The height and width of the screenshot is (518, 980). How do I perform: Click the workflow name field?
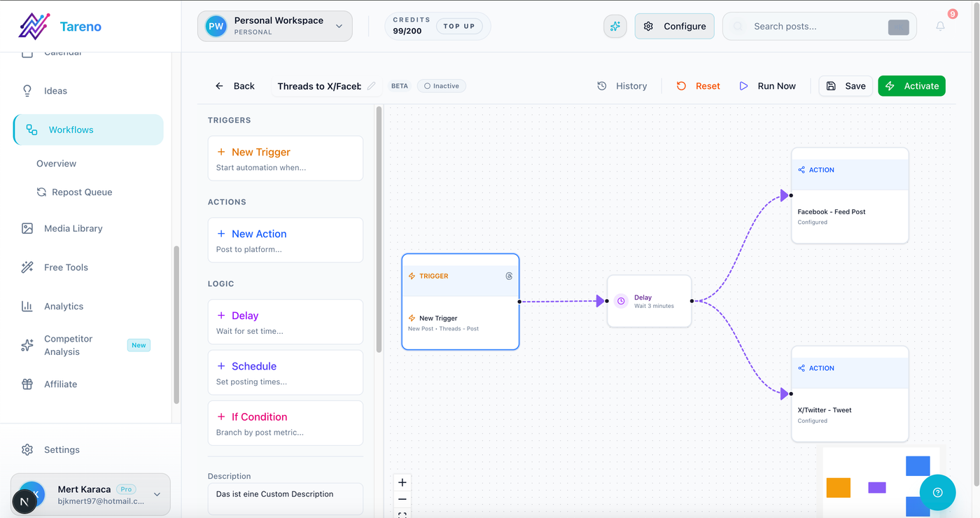pos(319,86)
